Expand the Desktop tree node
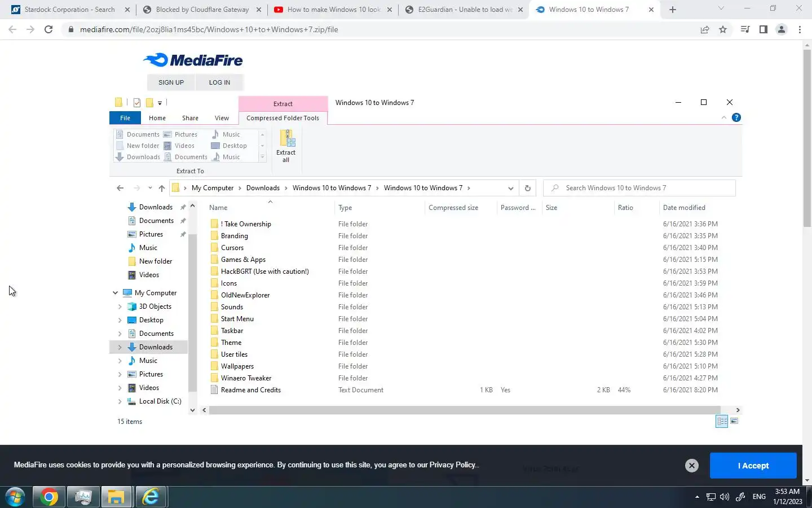This screenshot has width=812, height=508. (x=120, y=320)
